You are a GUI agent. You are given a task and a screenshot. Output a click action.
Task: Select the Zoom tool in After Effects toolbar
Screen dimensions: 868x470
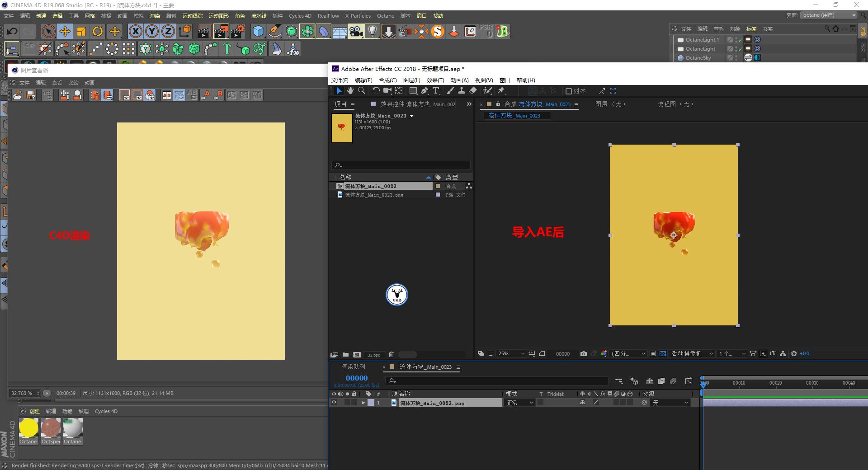point(362,91)
